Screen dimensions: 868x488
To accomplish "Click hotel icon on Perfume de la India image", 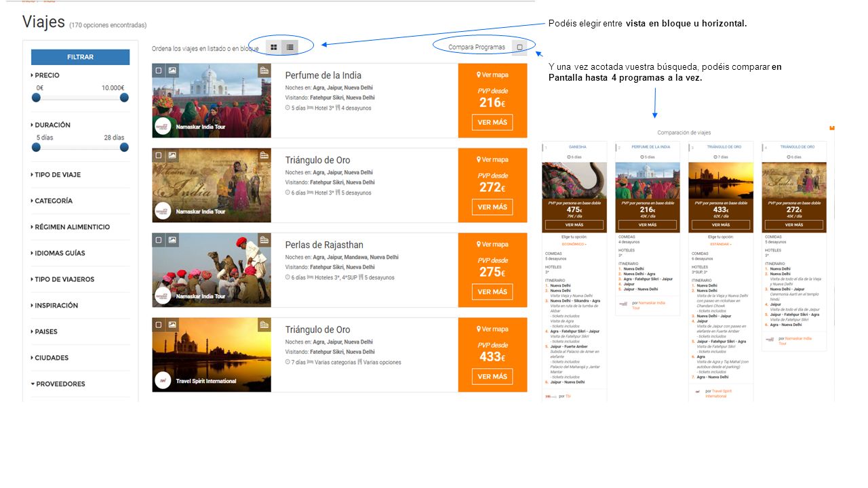I will click(x=264, y=70).
